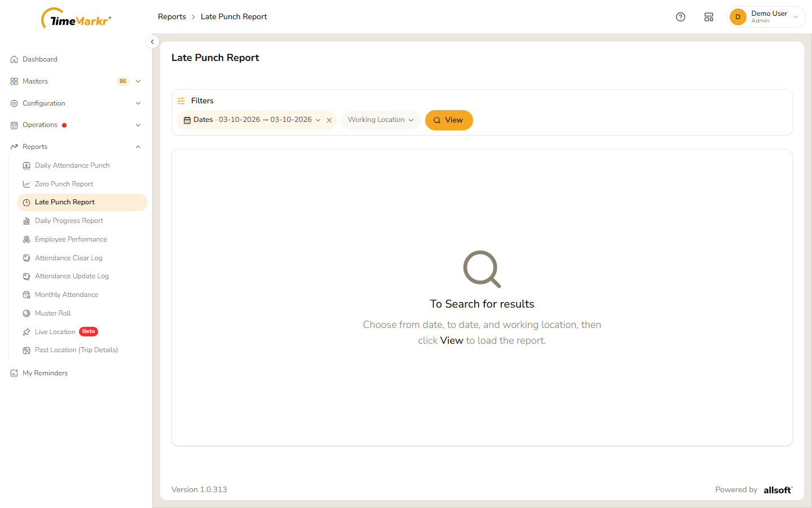Click the Version 1.0.313 text

click(x=199, y=490)
